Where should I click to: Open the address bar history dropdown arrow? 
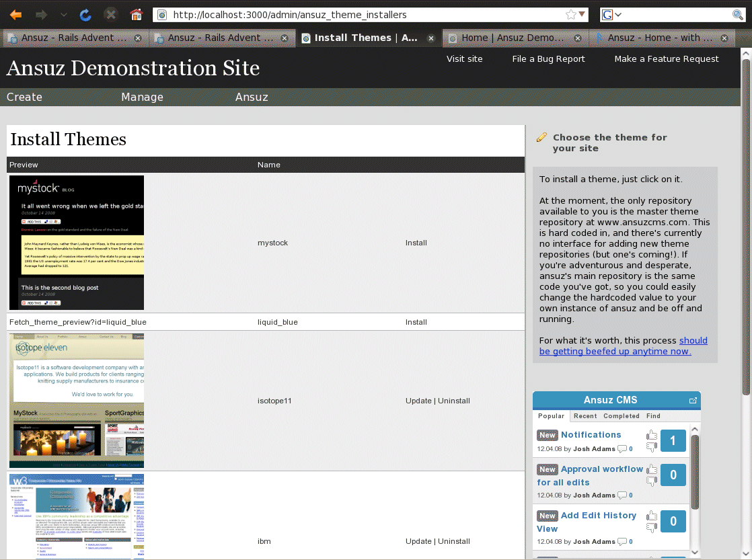(x=582, y=14)
